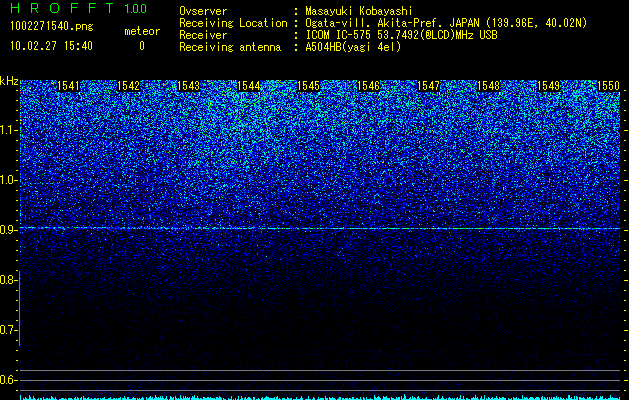Click the Receiver label
This screenshot has width=629, height=400.
[x=203, y=35]
